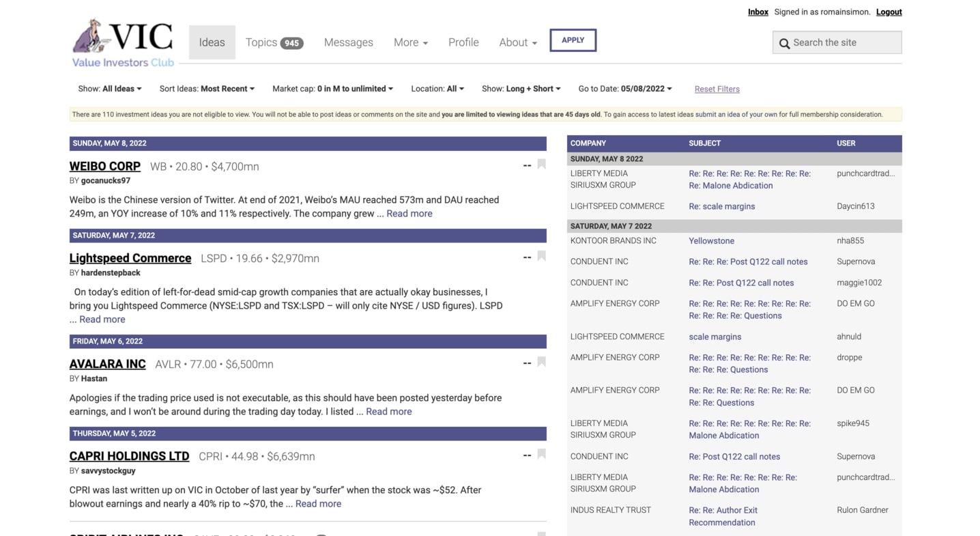This screenshot has height=536, width=980.
Task: Bookmark the Lightspeed Commerce idea
Action: click(x=541, y=257)
